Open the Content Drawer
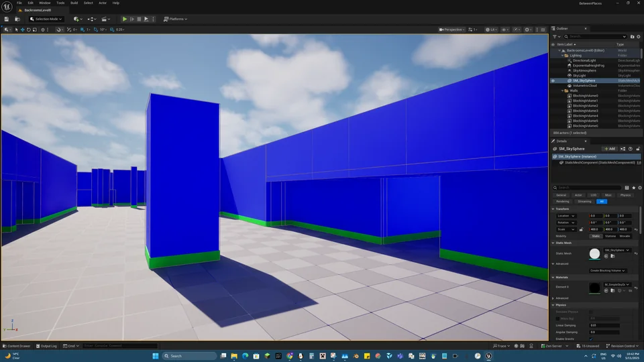644x362 pixels. coord(16,346)
